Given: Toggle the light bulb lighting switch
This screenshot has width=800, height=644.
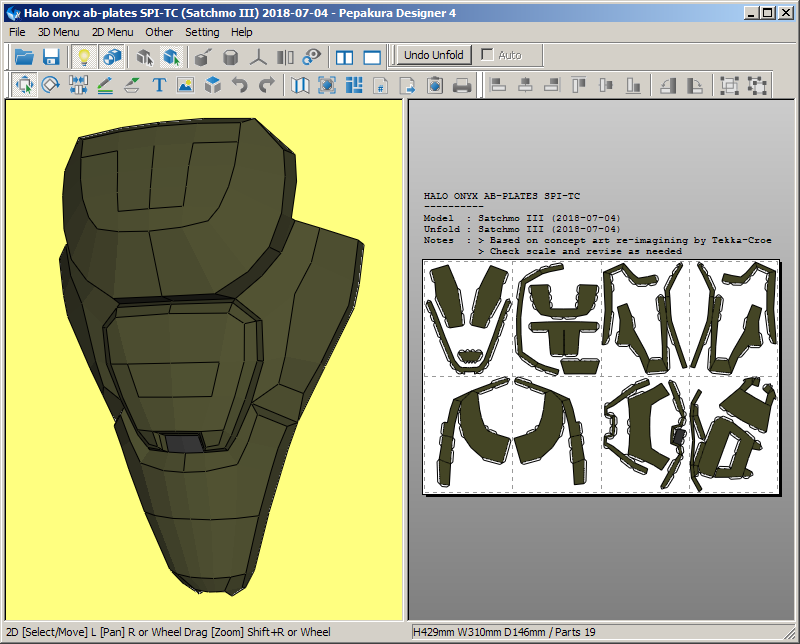Looking at the screenshot, I should (x=84, y=57).
